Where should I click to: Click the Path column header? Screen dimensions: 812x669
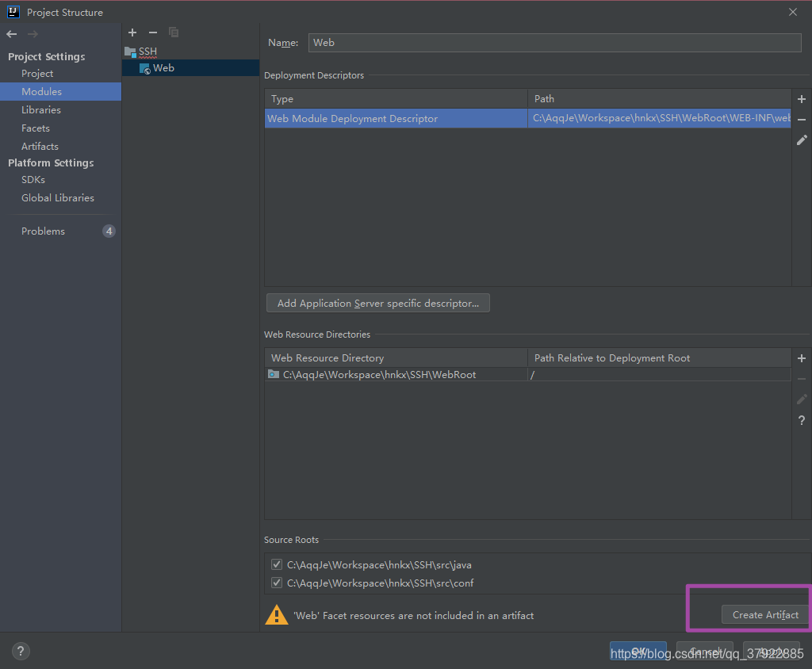pos(659,98)
